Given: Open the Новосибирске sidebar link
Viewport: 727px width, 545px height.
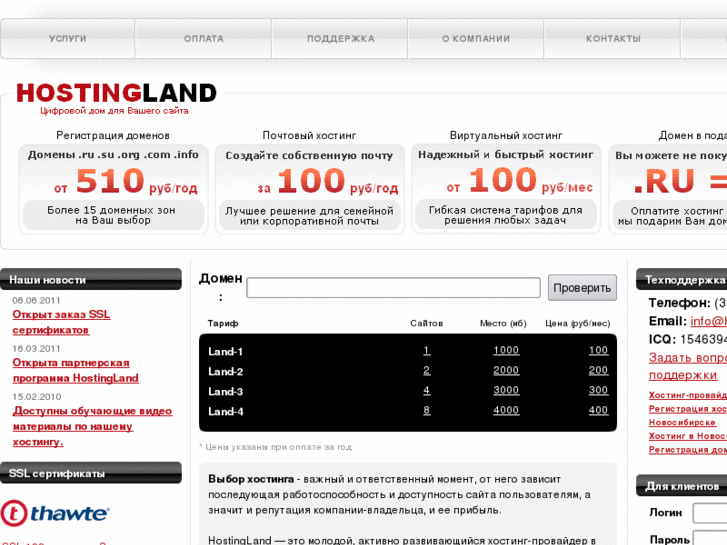Looking at the screenshot, I should [682, 423].
